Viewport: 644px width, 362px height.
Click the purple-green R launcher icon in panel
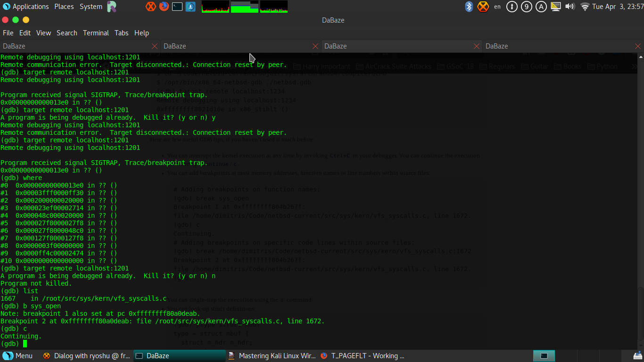(112, 7)
